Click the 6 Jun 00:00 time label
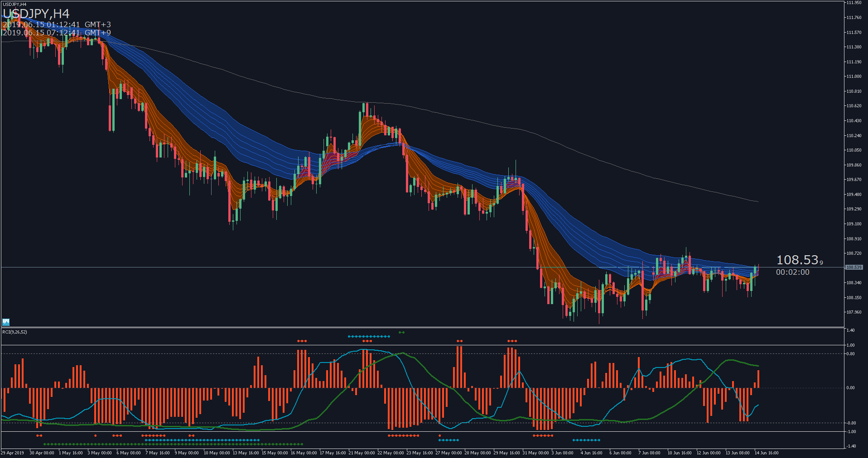 (x=621, y=453)
